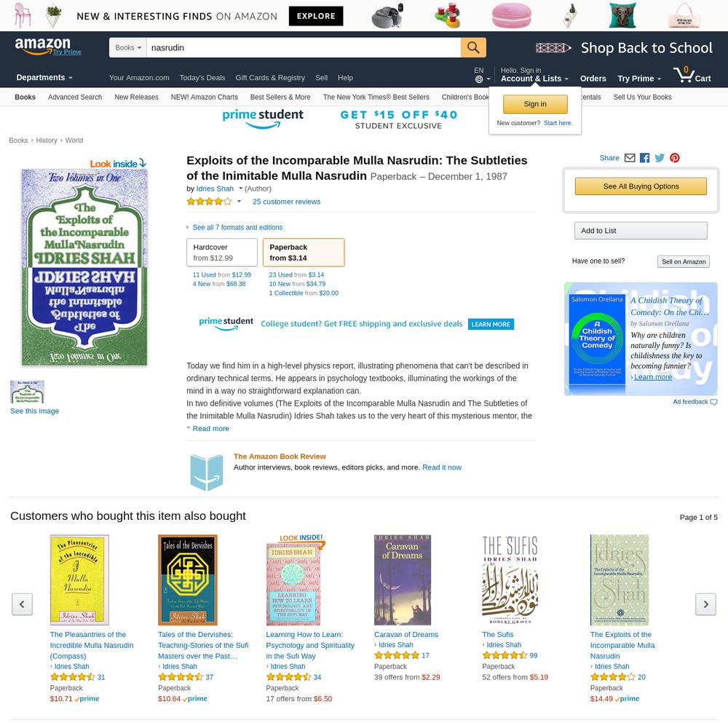Go to next carousel page arrow
Image resolution: width=728 pixels, height=728 pixels.
tap(705, 604)
